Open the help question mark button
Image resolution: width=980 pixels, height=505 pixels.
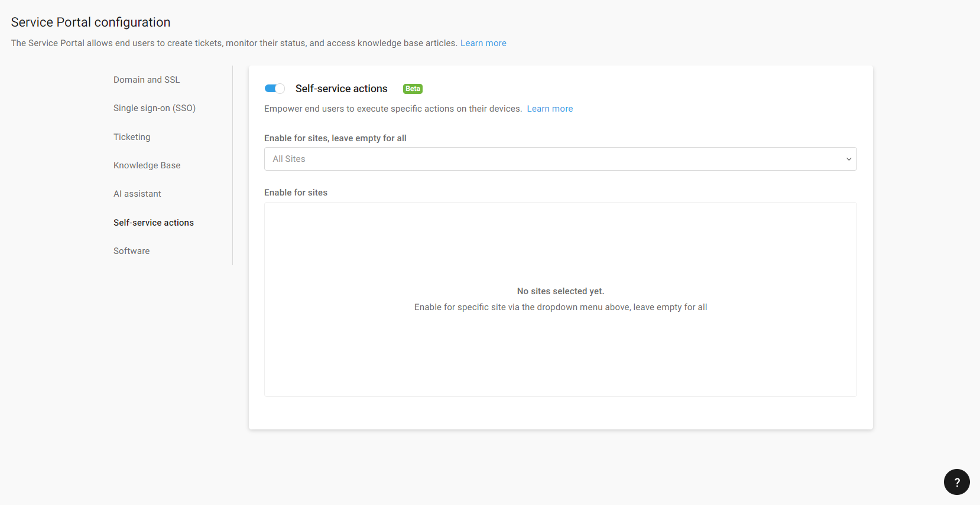click(x=956, y=482)
